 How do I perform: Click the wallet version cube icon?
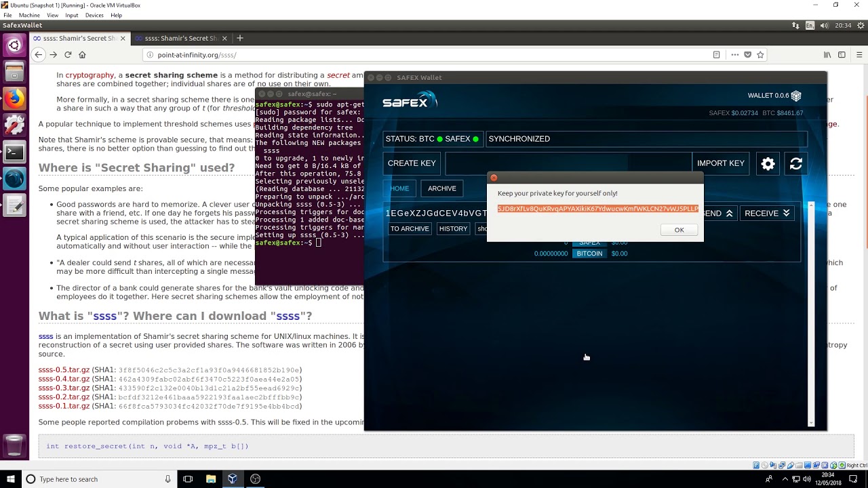pos(796,96)
